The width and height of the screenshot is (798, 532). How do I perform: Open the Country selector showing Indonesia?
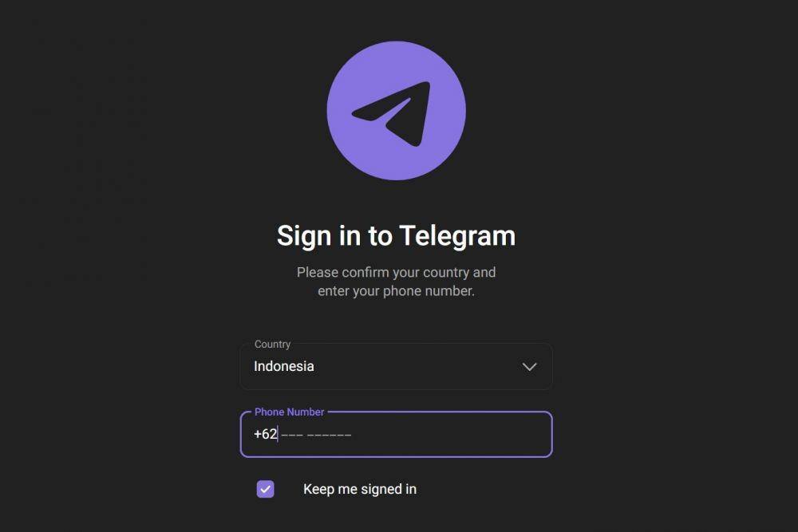(x=396, y=366)
